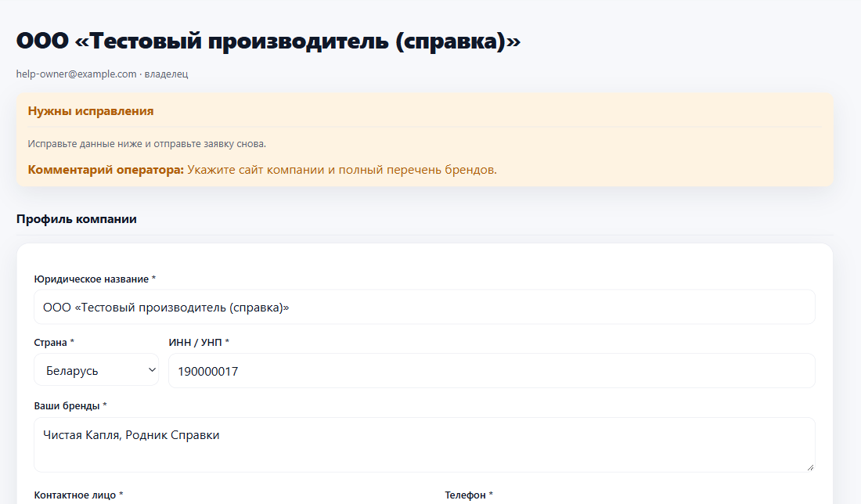Viewport: 861px width, 504px height.
Task: Open the Страна dropdown showing Беларусь
Action: coord(96,370)
